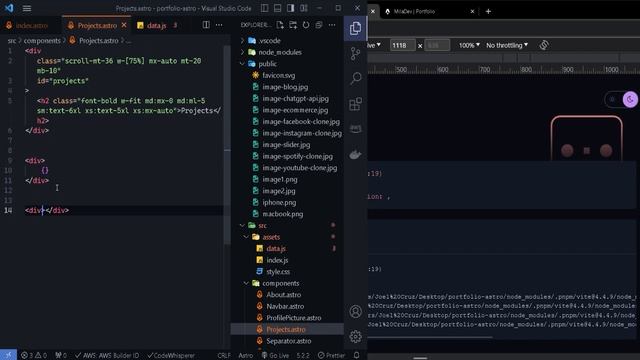Close the Projects.astro editor tab
Image resolution: width=640 pixels, height=360 pixels.
[x=124, y=25]
